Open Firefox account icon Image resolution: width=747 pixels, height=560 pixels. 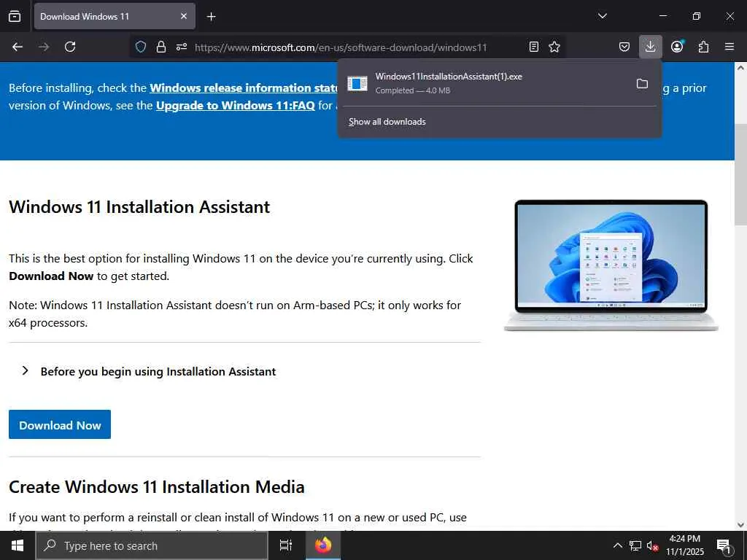[x=677, y=47]
